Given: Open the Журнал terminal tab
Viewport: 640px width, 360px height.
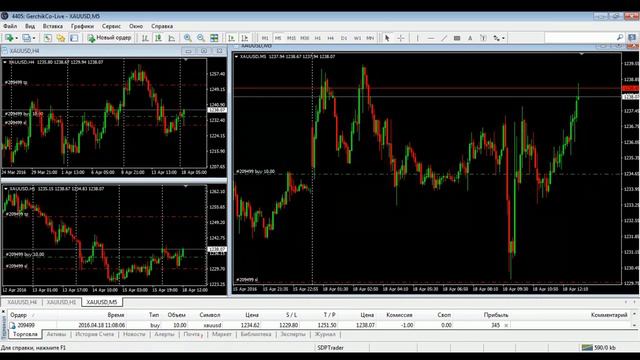Looking at the screenshot, I should click(325, 334).
